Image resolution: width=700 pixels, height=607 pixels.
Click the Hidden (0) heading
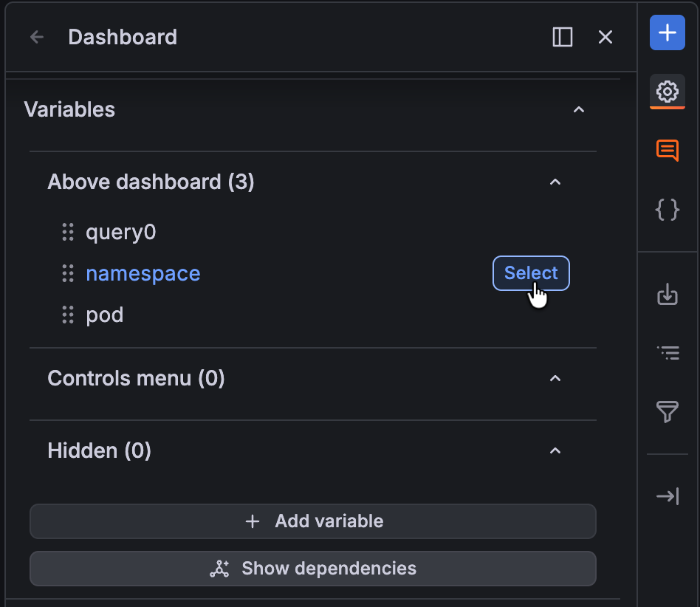point(100,450)
